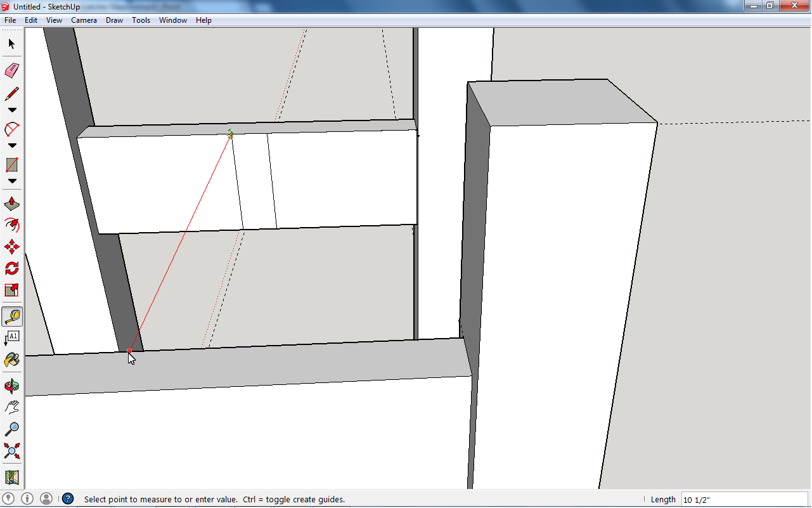Click the Length measurement field

(x=745, y=499)
